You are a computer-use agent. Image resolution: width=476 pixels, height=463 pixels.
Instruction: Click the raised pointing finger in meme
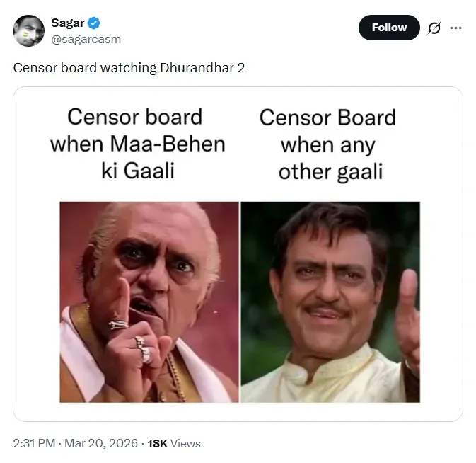(x=124, y=301)
